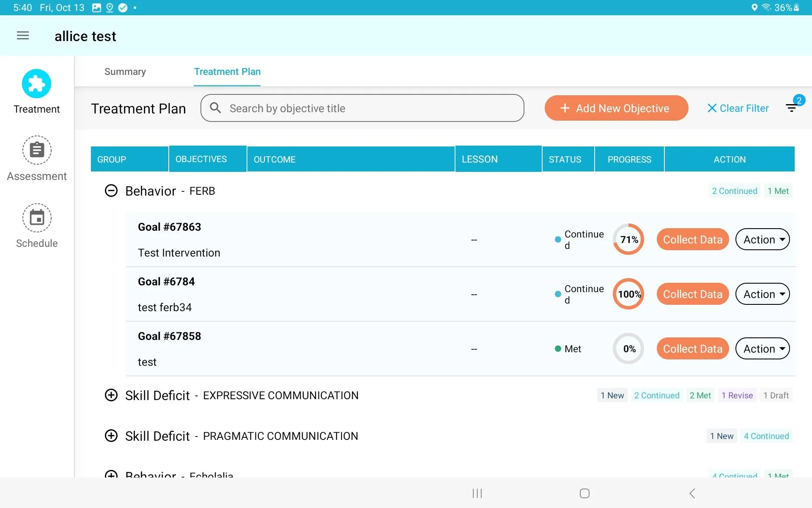Click Continued status of Goal #67863
The width and height of the screenshot is (812, 508).
click(579, 240)
